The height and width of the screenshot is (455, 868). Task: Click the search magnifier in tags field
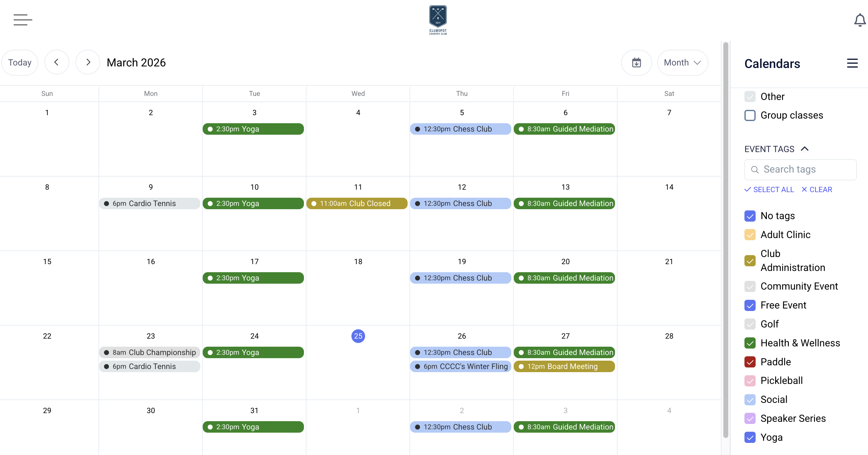click(x=755, y=170)
